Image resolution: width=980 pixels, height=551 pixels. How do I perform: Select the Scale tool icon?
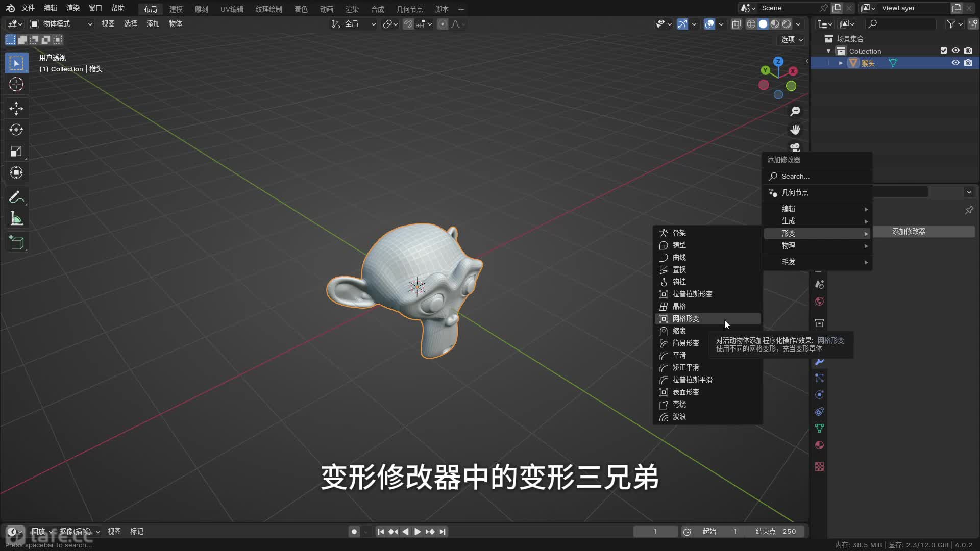click(x=16, y=151)
